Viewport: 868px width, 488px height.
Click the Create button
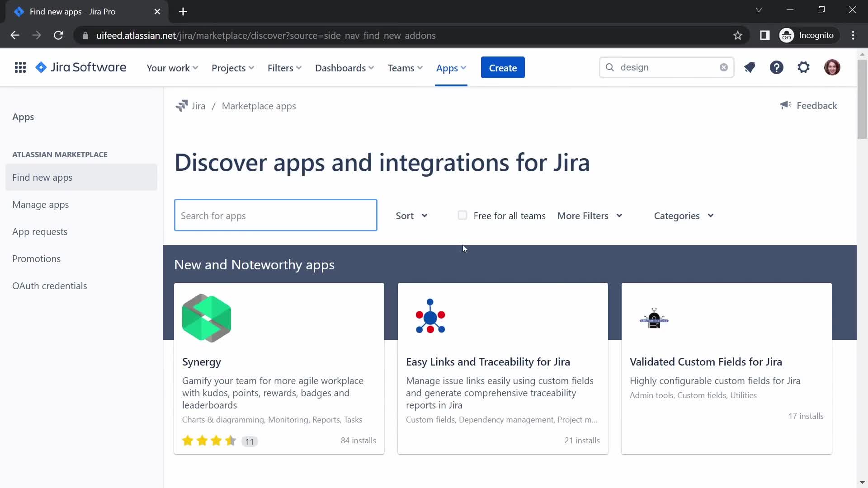click(503, 68)
